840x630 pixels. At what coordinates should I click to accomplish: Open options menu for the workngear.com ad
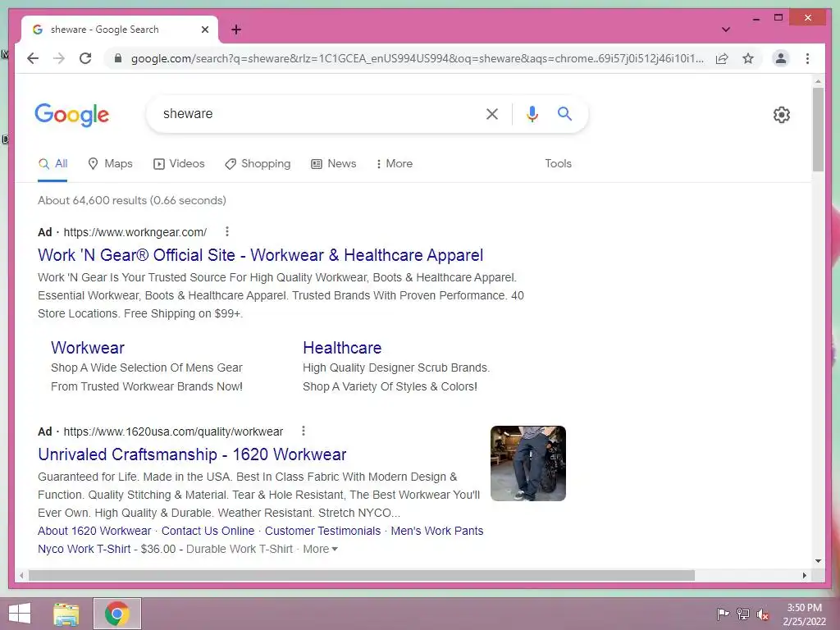(227, 231)
